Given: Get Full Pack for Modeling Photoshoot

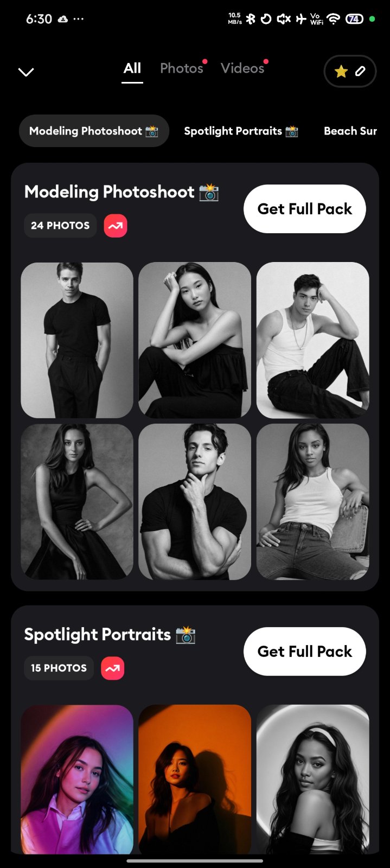Looking at the screenshot, I should pos(305,209).
